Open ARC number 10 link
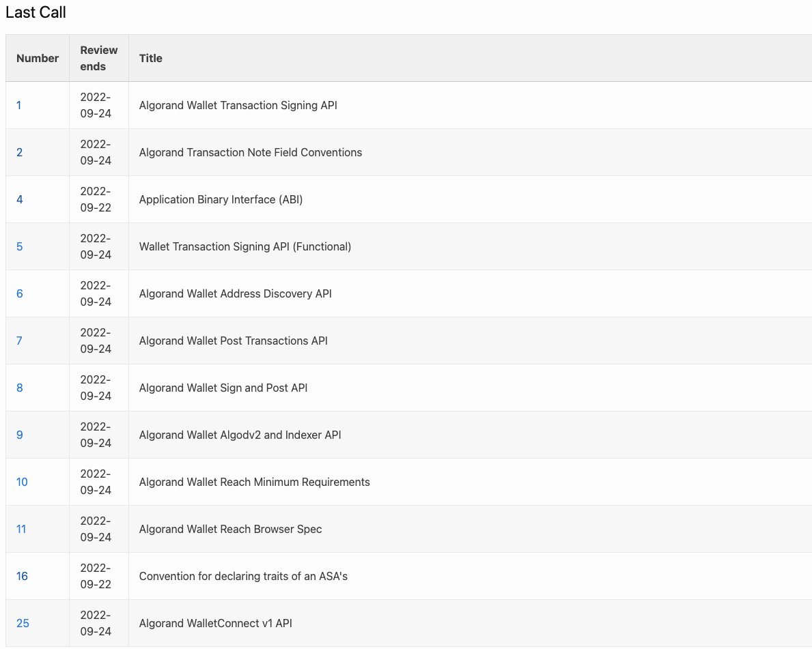 point(22,482)
